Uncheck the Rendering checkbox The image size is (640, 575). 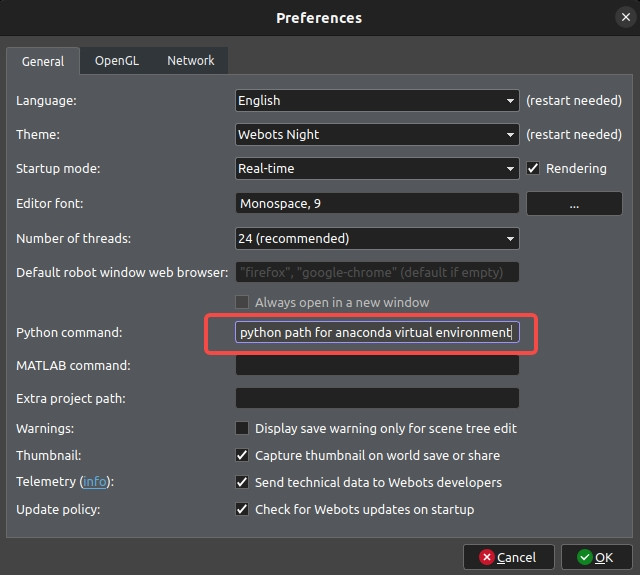click(533, 168)
